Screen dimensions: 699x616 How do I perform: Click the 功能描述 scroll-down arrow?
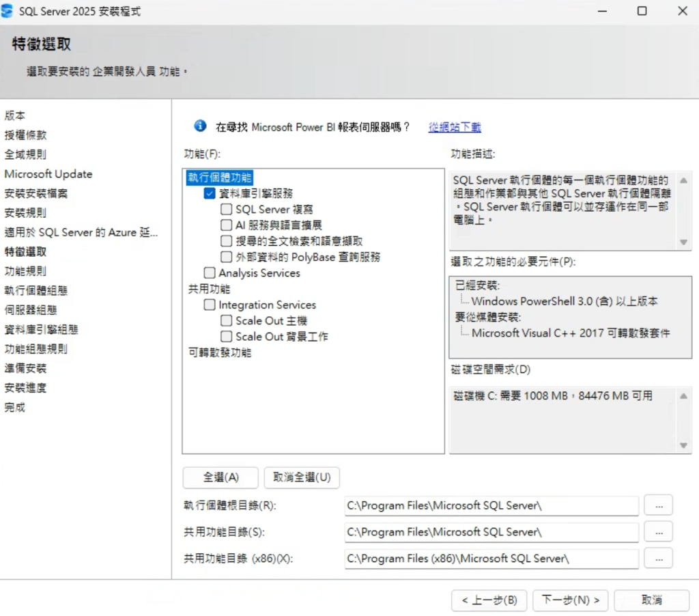[x=683, y=242]
